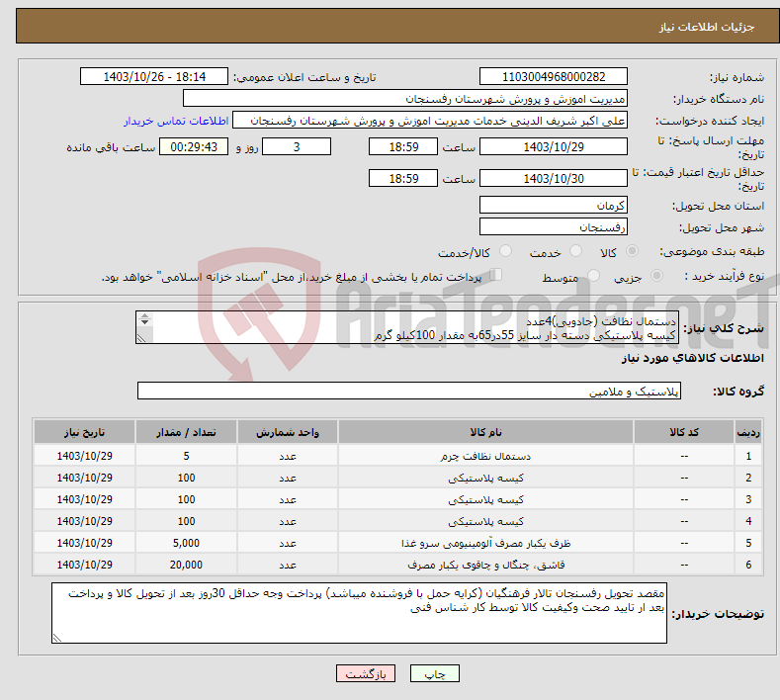Screen dimensions: 780x700
Task: Click the item name دستمال نظافت چرم
Action: [x=485, y=456]
